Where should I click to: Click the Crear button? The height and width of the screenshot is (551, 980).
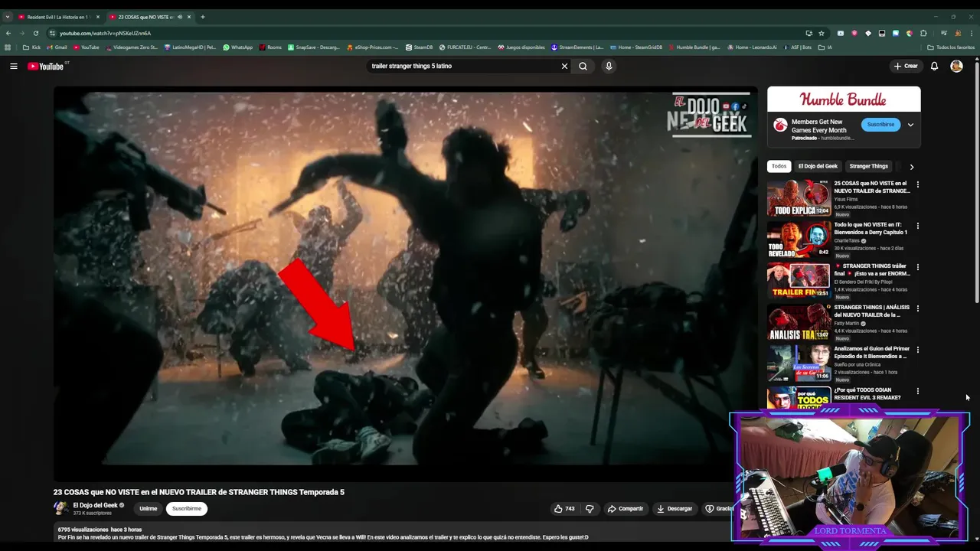pos(906,66)
